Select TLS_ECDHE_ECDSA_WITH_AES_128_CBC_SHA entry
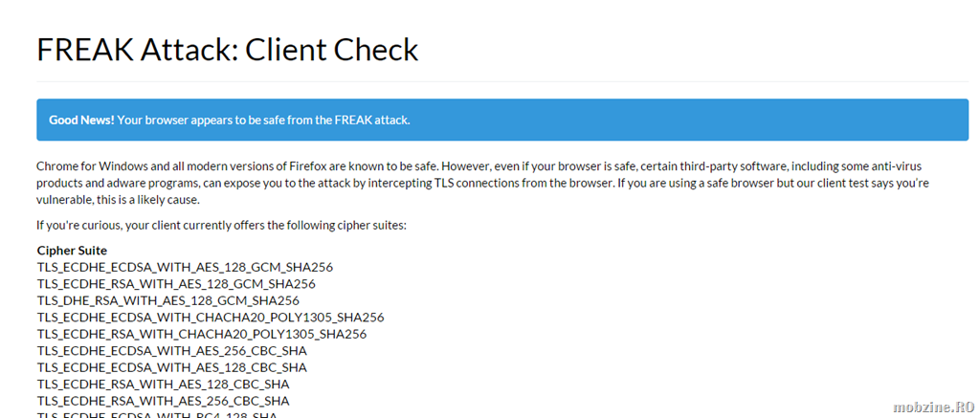980x418 pixels. coord(172,367)
